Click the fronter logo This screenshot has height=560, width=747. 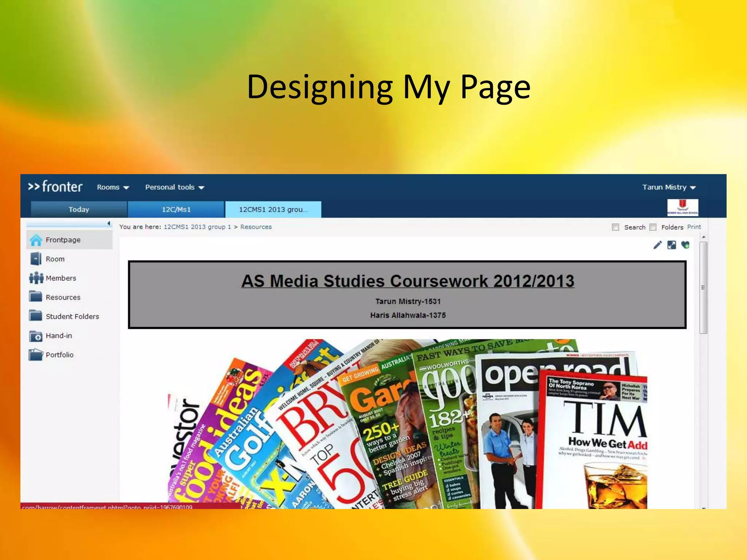55,187
